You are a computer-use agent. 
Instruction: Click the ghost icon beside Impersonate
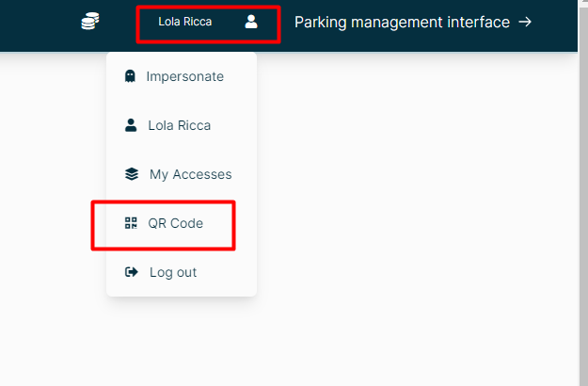click(x=130, y=76)
